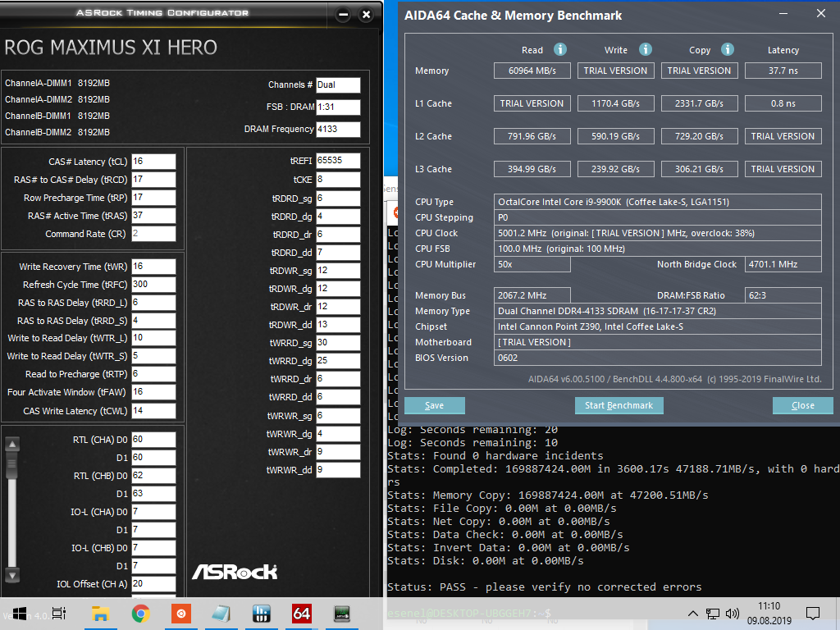Click the Read info icon

pos(559,49)
